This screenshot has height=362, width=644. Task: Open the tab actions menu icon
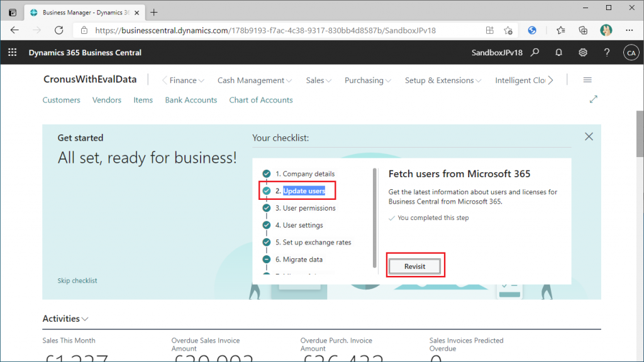click(x=13, y=13)
